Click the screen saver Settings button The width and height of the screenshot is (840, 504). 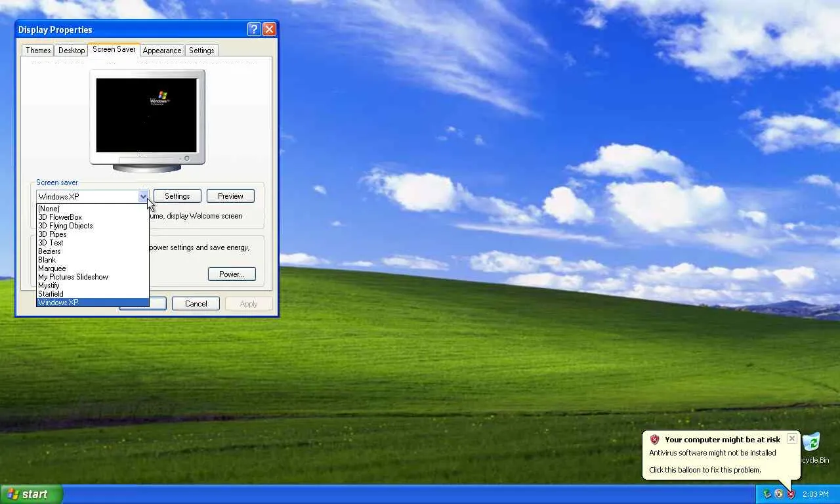177,196
